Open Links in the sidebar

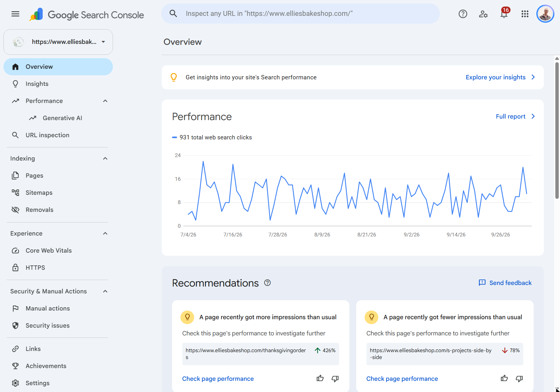(x=58, y=349)
